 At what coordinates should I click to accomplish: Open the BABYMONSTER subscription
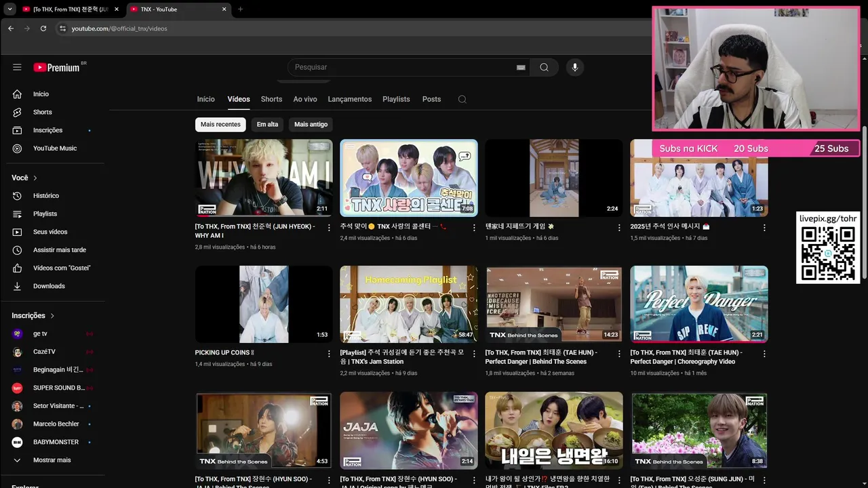click(x=56, y=442)
